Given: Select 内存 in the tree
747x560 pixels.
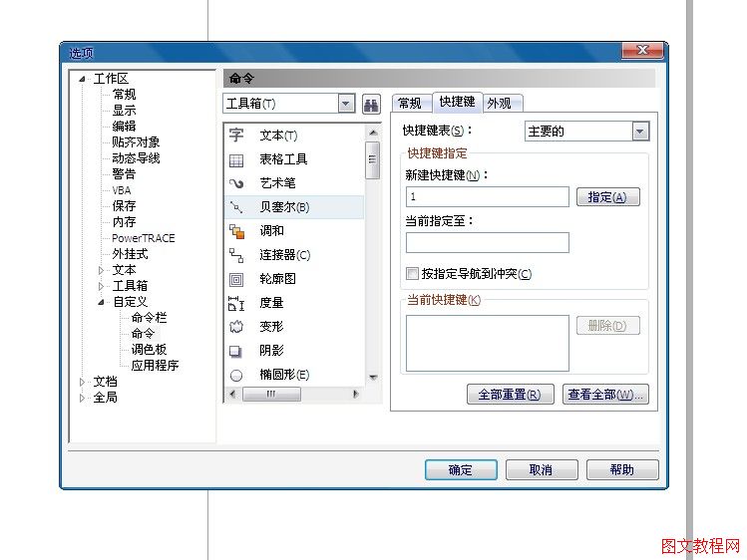Looking at the screenshot, I should pyautogui.click(x=124, y=222).
